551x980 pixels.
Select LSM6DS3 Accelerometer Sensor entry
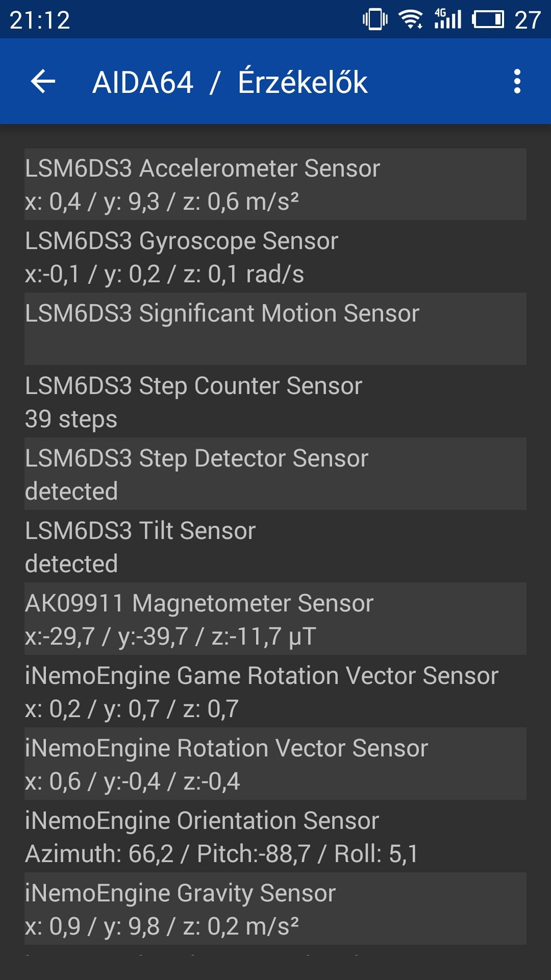275,184
